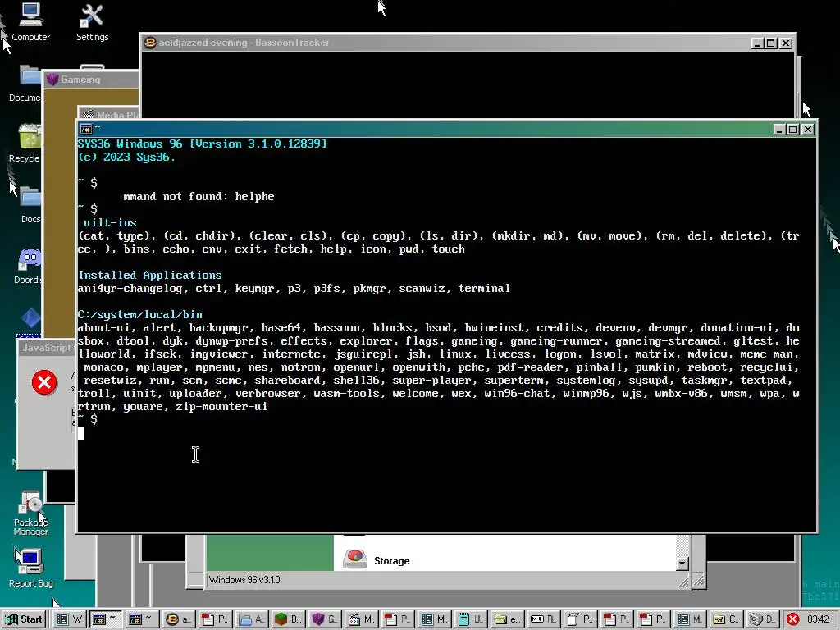Minimize the terminal window
Screen dimensions: 840x630
779,129
